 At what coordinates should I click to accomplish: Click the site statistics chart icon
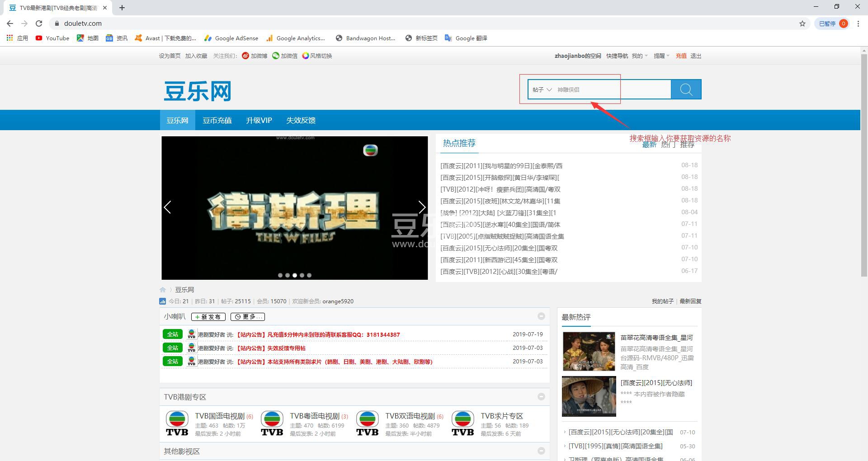(163, 301)
